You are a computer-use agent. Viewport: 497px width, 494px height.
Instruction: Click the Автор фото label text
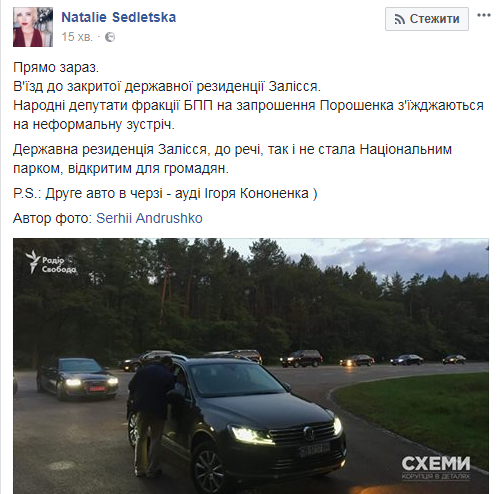[53, 218]
